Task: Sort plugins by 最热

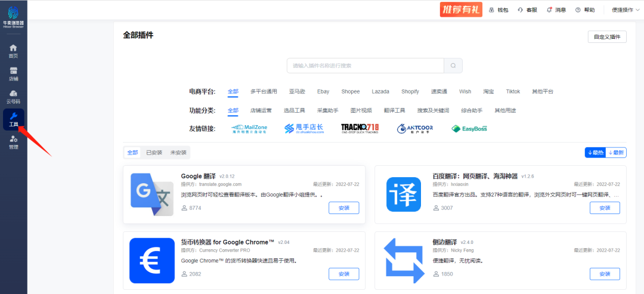Action: 596,153
